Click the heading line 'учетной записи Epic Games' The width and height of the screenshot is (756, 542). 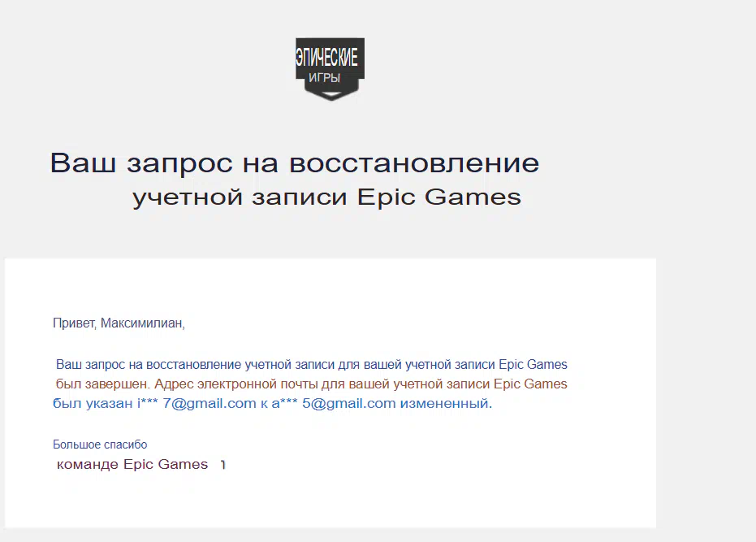coord(327,197)
